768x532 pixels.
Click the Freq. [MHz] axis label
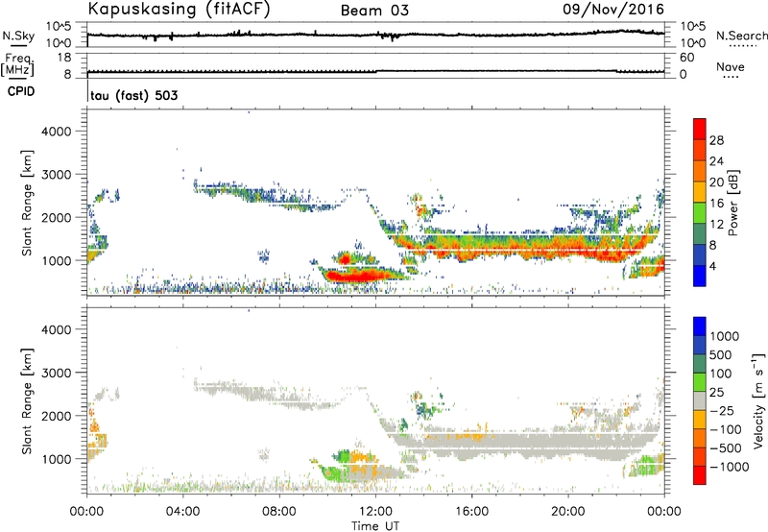[17, 65]
